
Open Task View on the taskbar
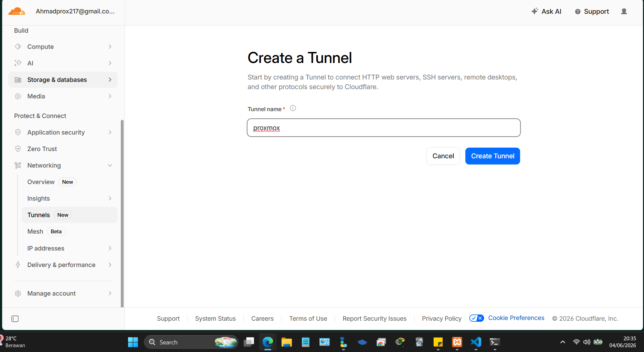(249, 342)
